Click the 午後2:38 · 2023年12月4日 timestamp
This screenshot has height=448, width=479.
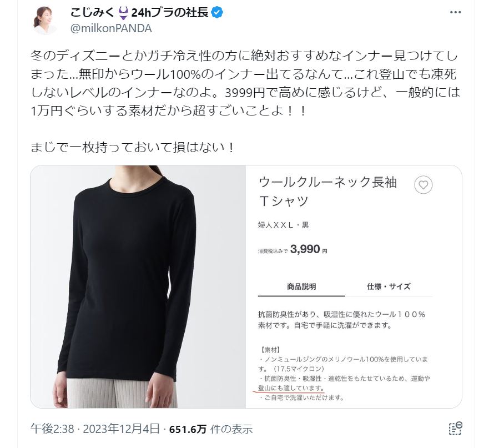[x=95, y=429]
